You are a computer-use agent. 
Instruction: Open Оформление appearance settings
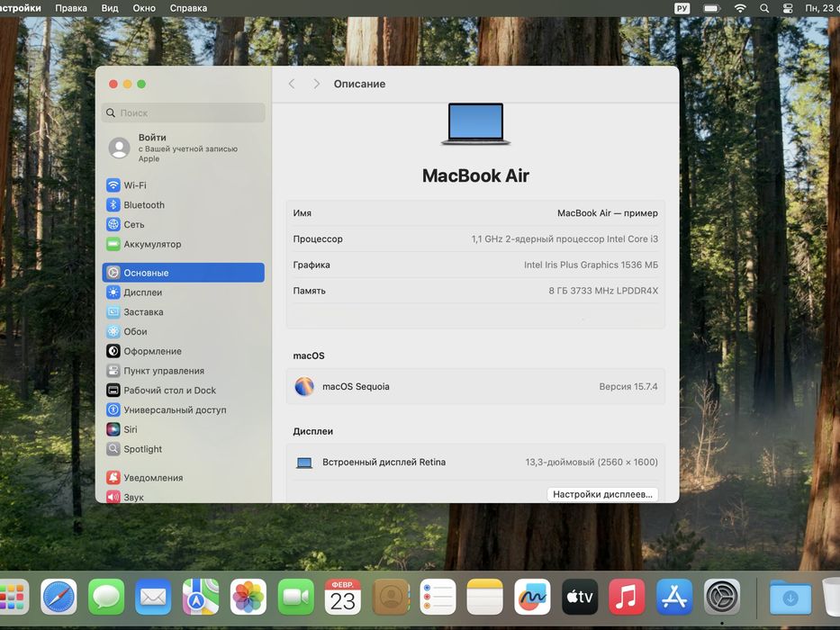tap(183, 351)
